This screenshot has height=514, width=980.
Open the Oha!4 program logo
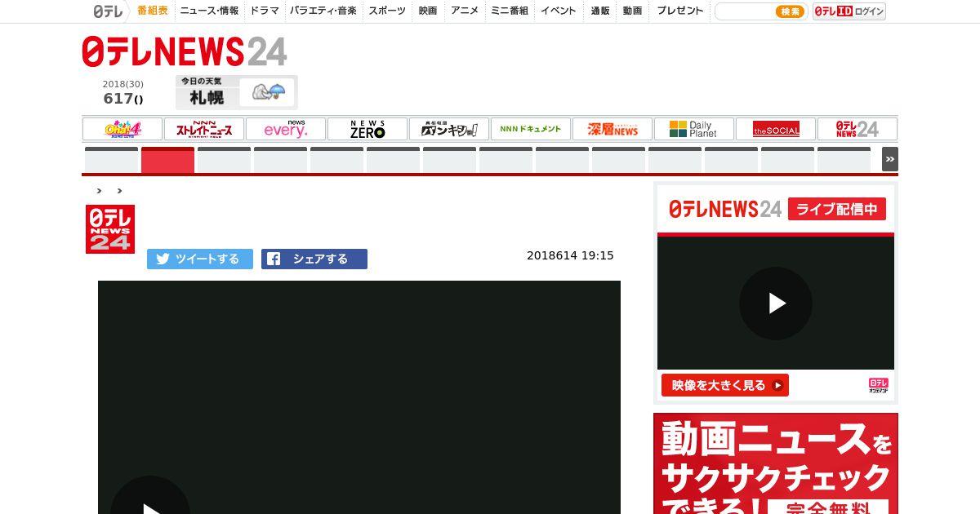(x=122, y=129)
